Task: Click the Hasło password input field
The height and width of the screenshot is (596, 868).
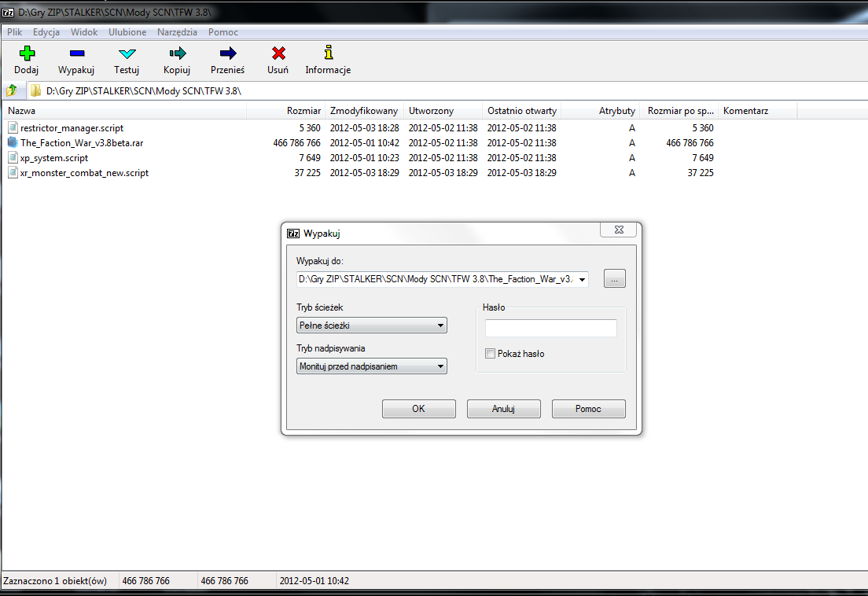Action: tap(551, 328)
